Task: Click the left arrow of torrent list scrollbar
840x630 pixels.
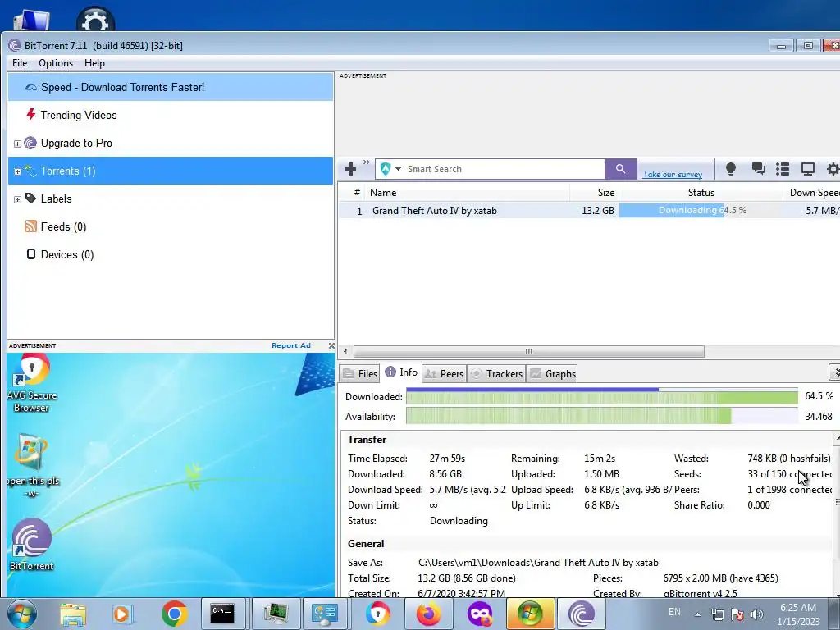Action: (345, 351)
